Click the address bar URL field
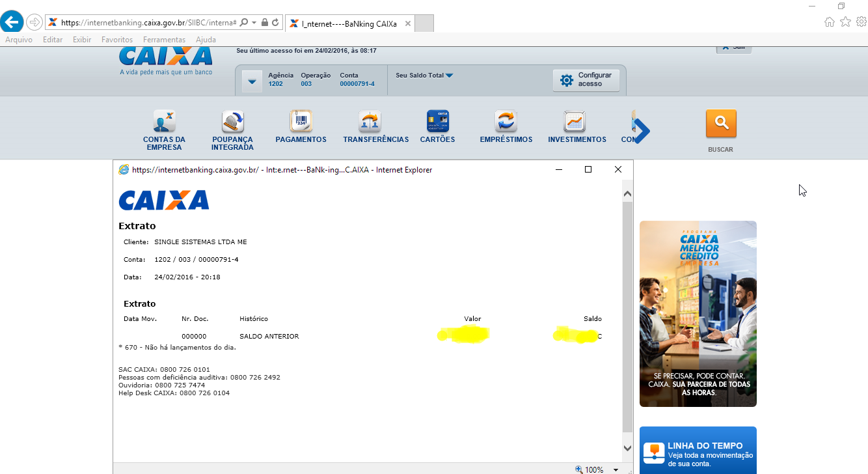The height and width of the screenshot is (474, 868). click(x=148, y=23)
